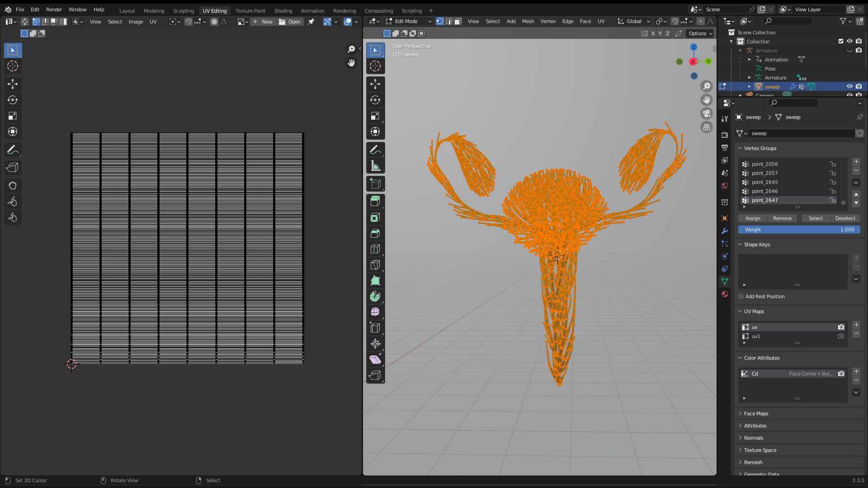This screenshot has width=868, height=488.
Task: Expand the Animation tree item in outliner
Action: (x=750, y=60)
